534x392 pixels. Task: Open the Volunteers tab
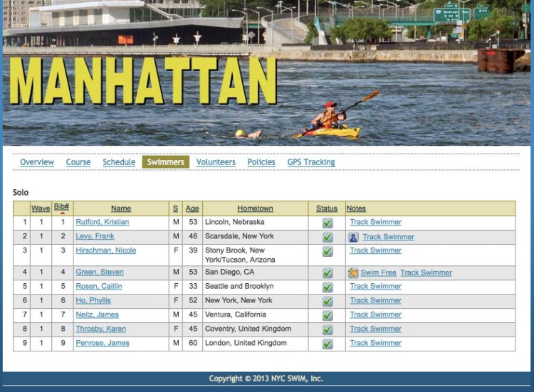pyautogui.click(x=216, y=162)
